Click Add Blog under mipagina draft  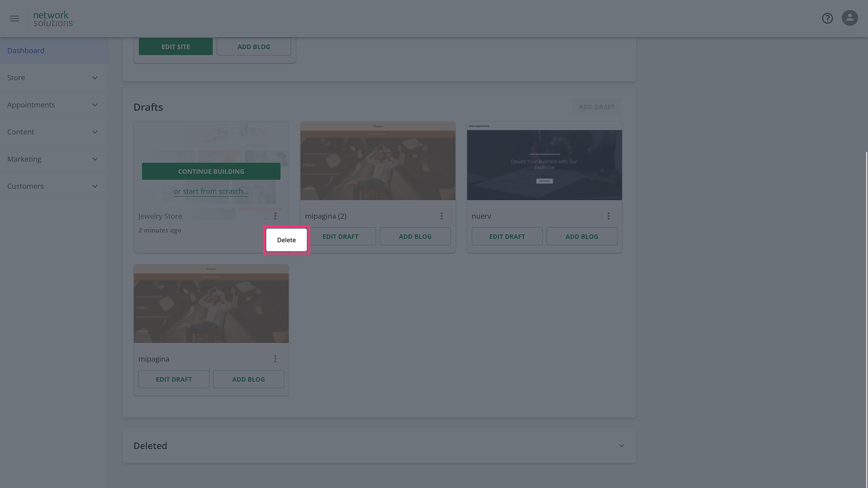248,379
